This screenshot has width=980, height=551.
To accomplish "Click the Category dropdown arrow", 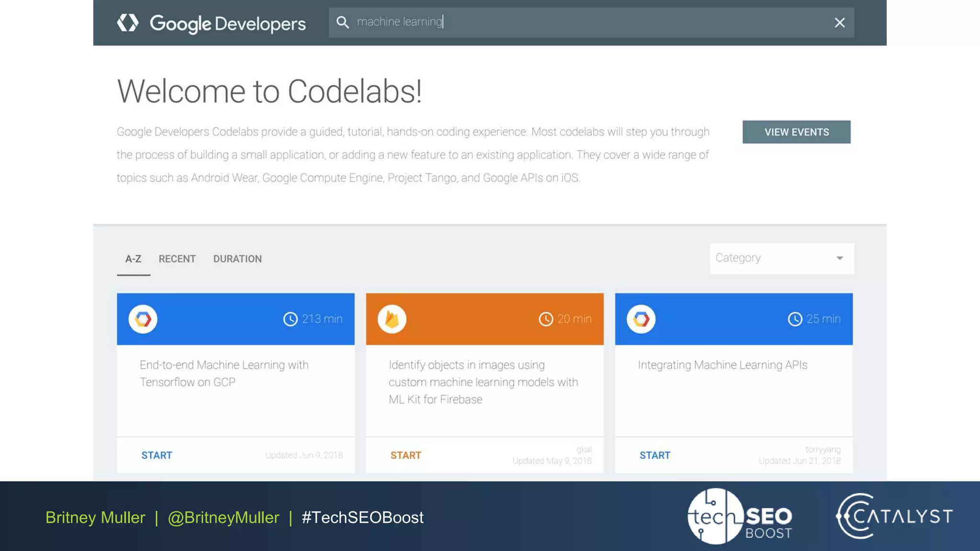I will tap(840, 258).
